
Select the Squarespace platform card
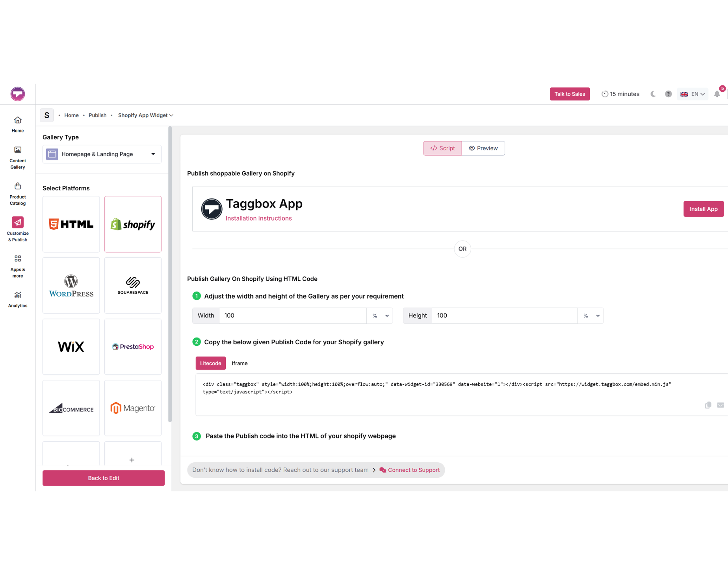133,286
